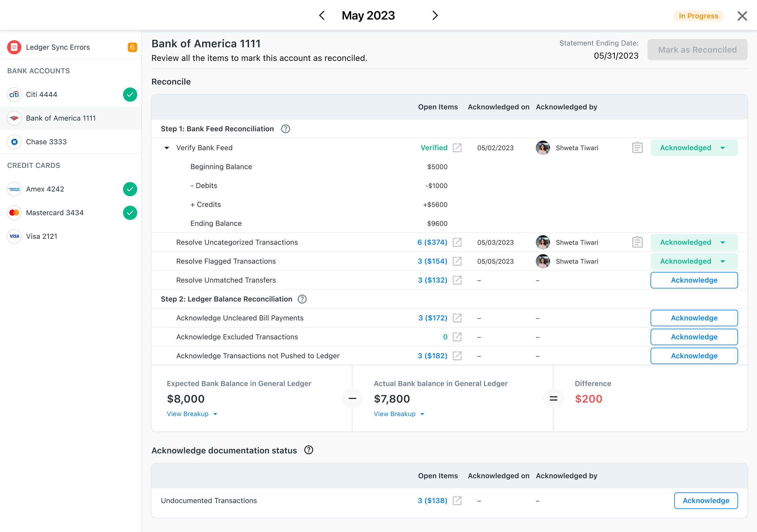Go to next month arrow

[435, 15]
